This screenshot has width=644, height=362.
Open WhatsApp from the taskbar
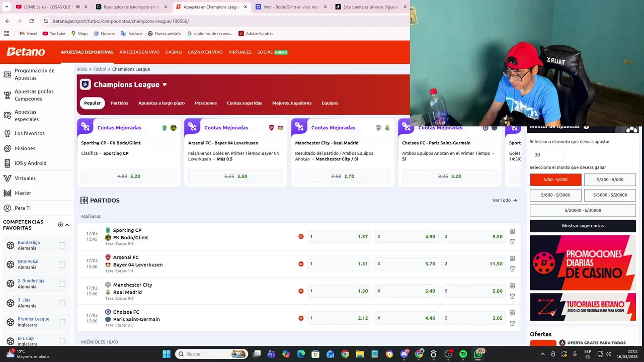tap(478, 354)
